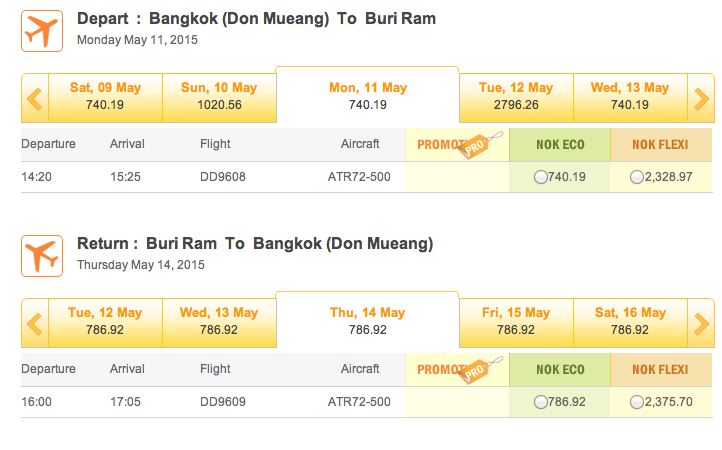This screenshot has width=722, height=450.
Task: Click the depart NOK ECO column header
Action: click(560, 145)
